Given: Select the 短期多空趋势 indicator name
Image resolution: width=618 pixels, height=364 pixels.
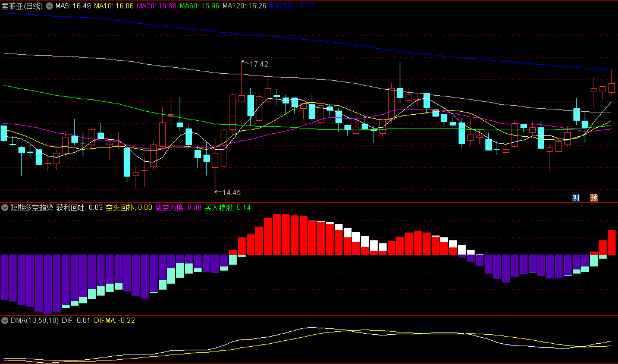Looking at the screenshot, I should [32, 208].
